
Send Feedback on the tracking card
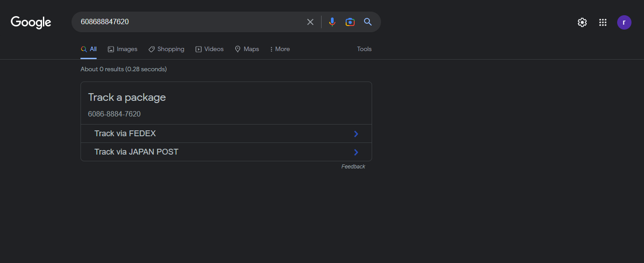coord(353,167)
